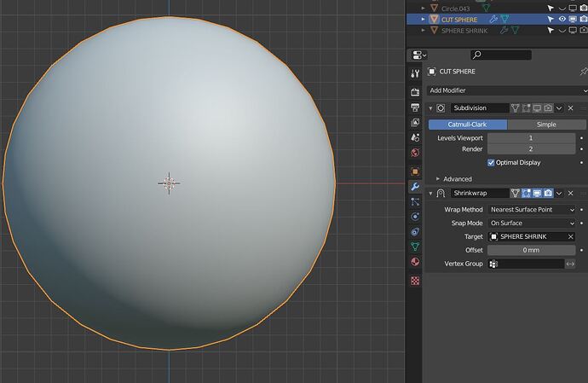588x383 pixels.
Task: Clear the SPHERE SHRINK target
Action: click(570, 236)
